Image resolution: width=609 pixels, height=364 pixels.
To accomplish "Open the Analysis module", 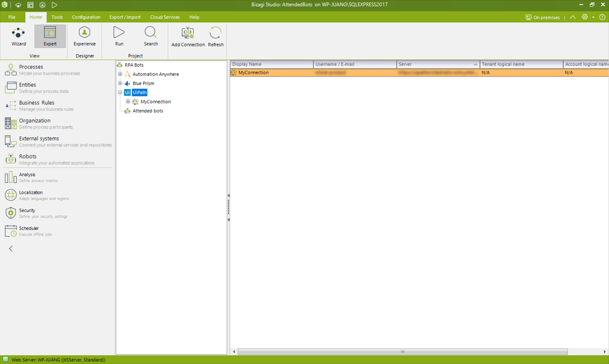I will coord(58,177).
